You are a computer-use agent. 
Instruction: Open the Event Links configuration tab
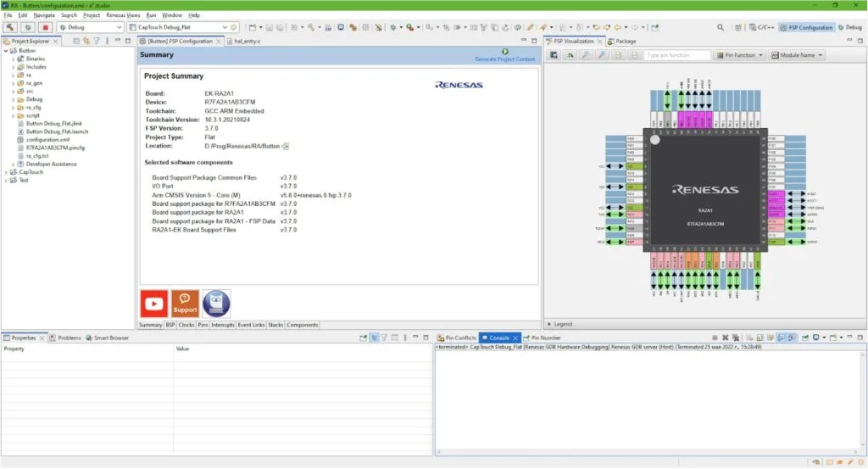[251, 325]
